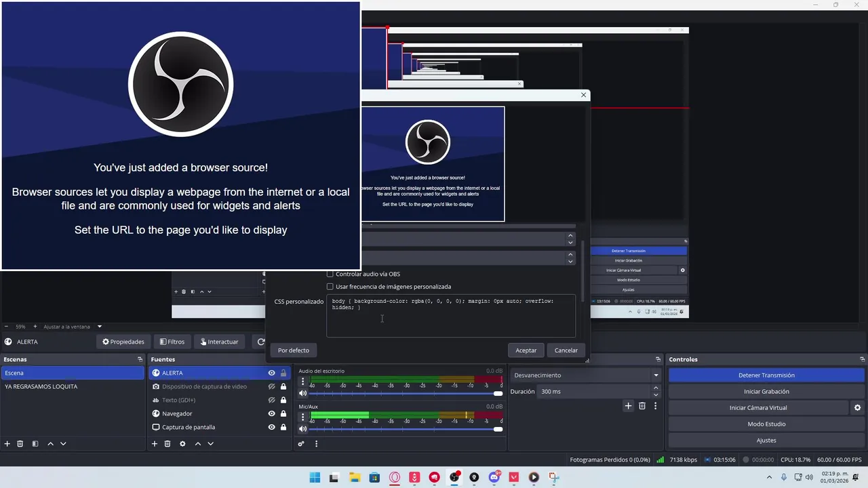The width and height of the screenshot is (868, 488).
Task: Show the Texto (GDI+) source
Action: tap(271, 400)
